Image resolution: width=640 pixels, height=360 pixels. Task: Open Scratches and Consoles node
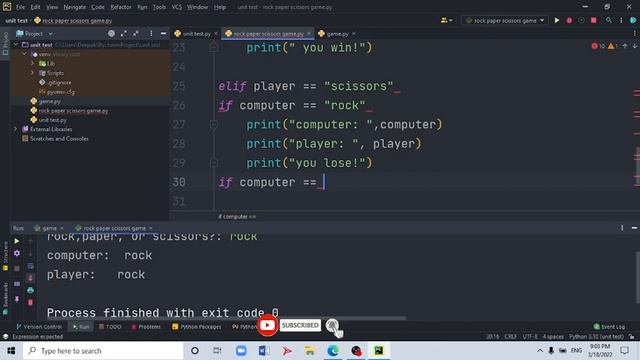coord(55,138)
